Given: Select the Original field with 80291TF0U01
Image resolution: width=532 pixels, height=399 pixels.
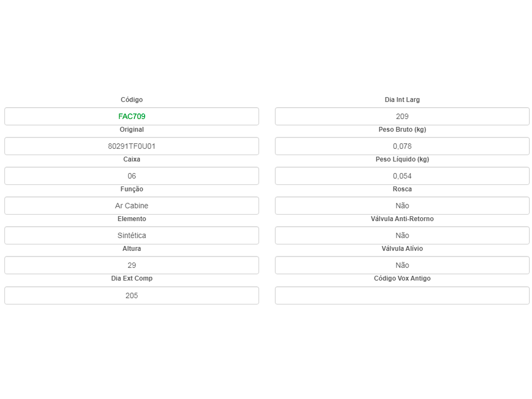Looking at the screenshot, I should pos(132,146).
